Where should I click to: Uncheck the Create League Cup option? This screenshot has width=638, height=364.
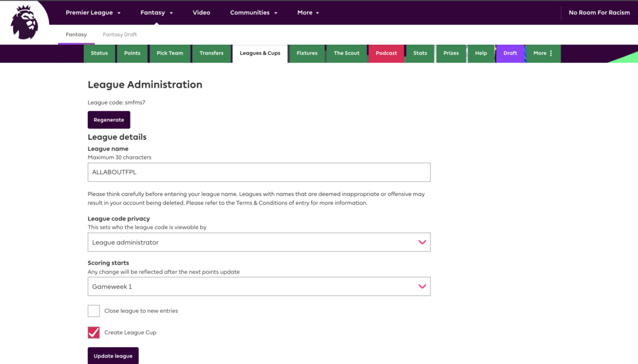pos(93,332)
